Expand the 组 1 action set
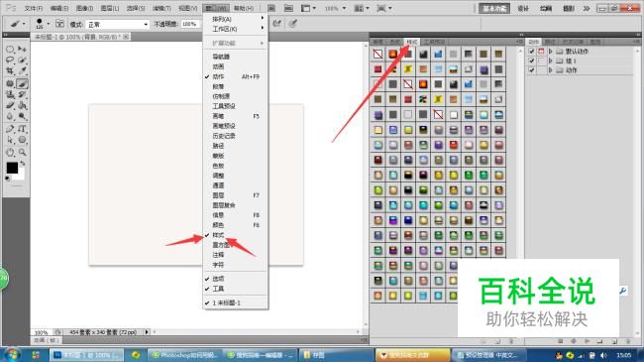 coord(550,60)
